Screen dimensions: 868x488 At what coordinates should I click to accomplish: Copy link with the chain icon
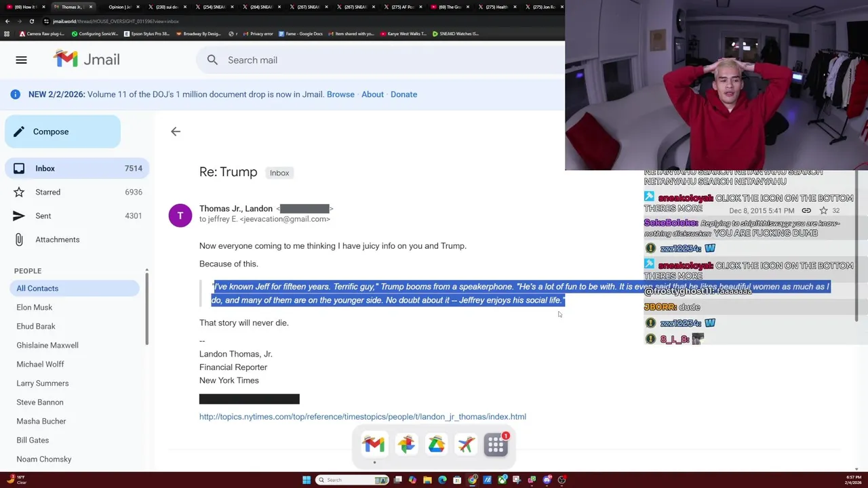pyautogui.click(x=806, y=211)
